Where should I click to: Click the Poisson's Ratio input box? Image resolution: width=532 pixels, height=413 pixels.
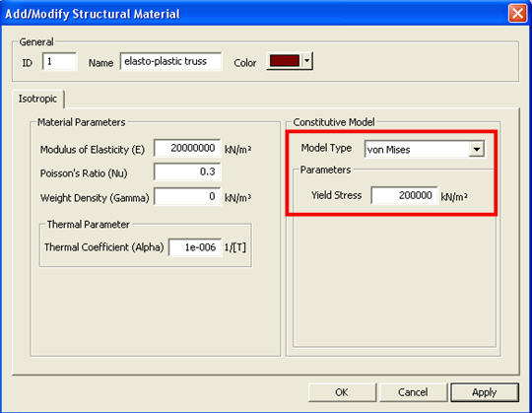[x=187, y=172]
